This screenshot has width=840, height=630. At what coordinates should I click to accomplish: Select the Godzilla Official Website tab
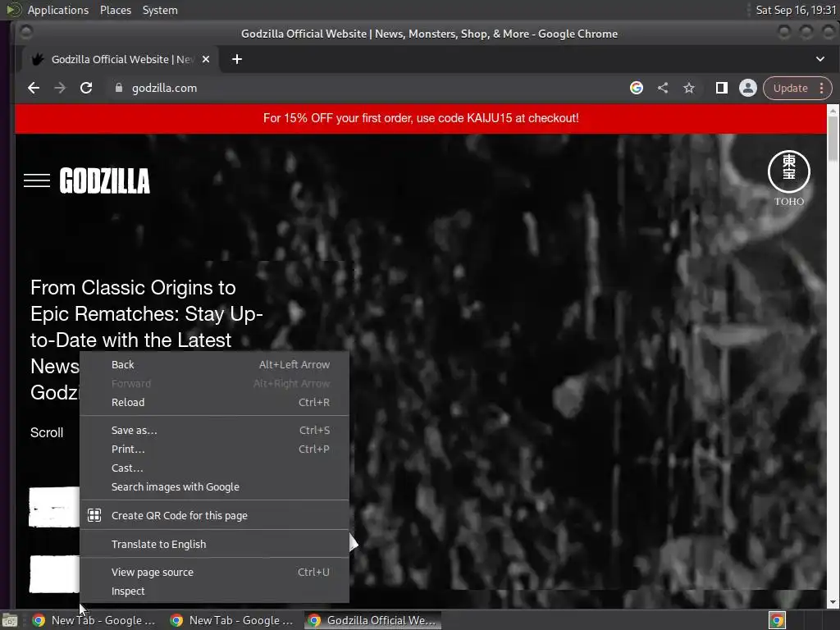point(121,59)
